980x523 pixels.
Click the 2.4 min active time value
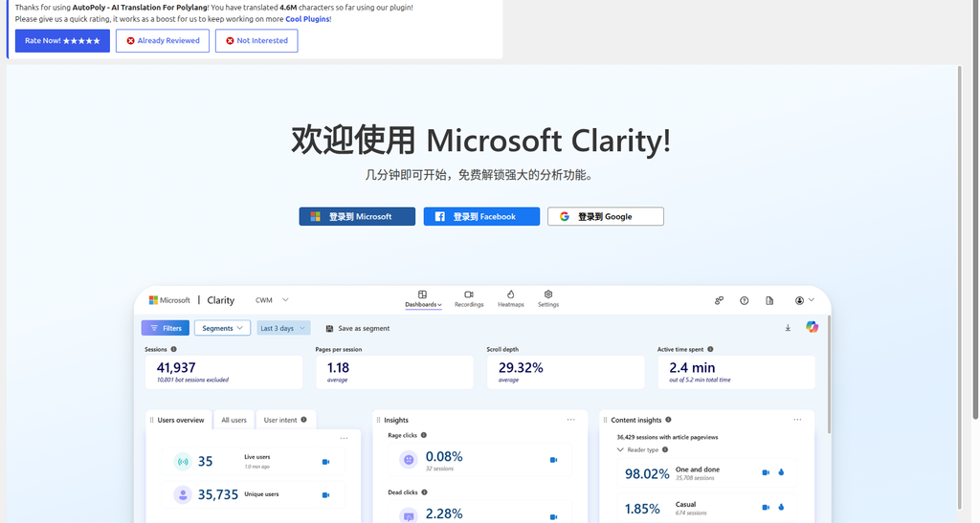(x=692, y=367)
